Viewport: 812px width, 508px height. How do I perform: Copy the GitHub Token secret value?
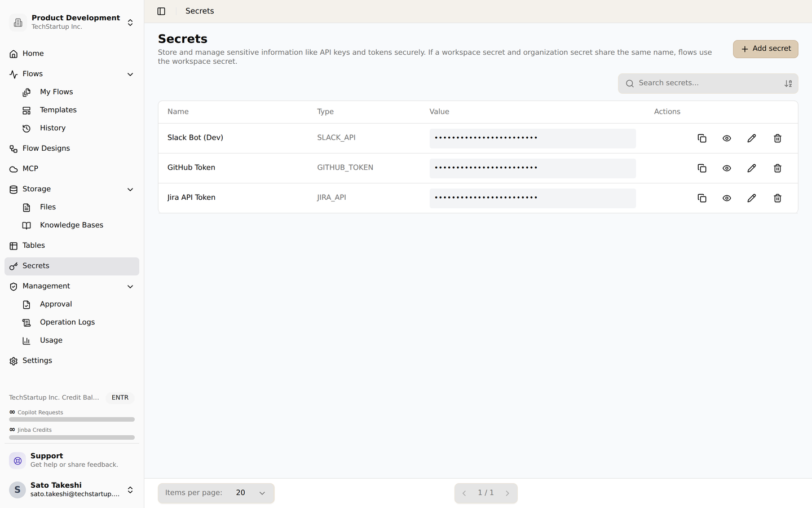point(702,168)
